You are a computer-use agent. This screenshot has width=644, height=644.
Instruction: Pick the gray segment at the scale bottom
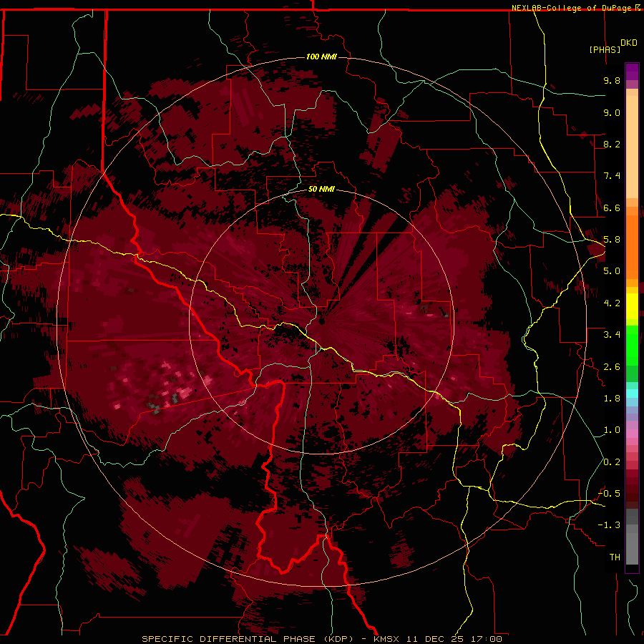coord(632,545)
